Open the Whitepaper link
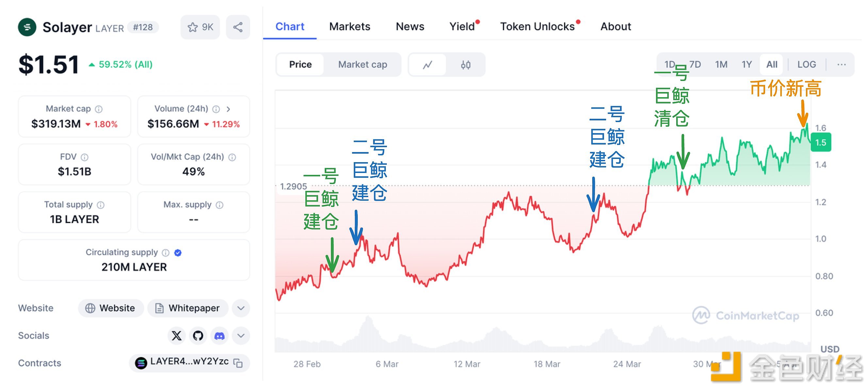 coord(188,308)
